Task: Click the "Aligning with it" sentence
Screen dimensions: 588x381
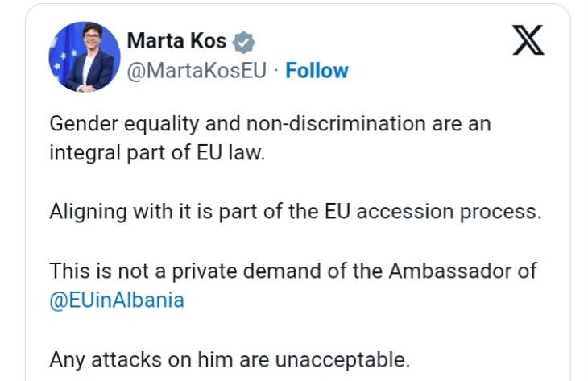Action: point(294,212)
